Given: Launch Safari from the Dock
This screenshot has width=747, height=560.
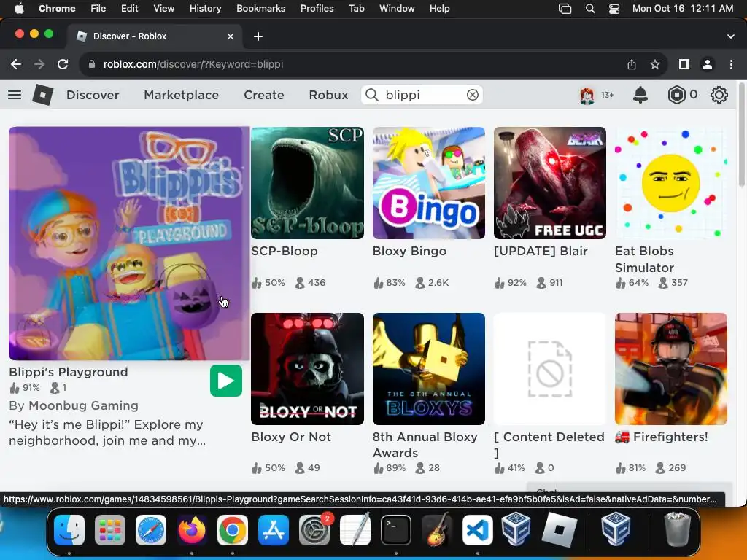Looking at the screenshot, I should pos(151,529).
